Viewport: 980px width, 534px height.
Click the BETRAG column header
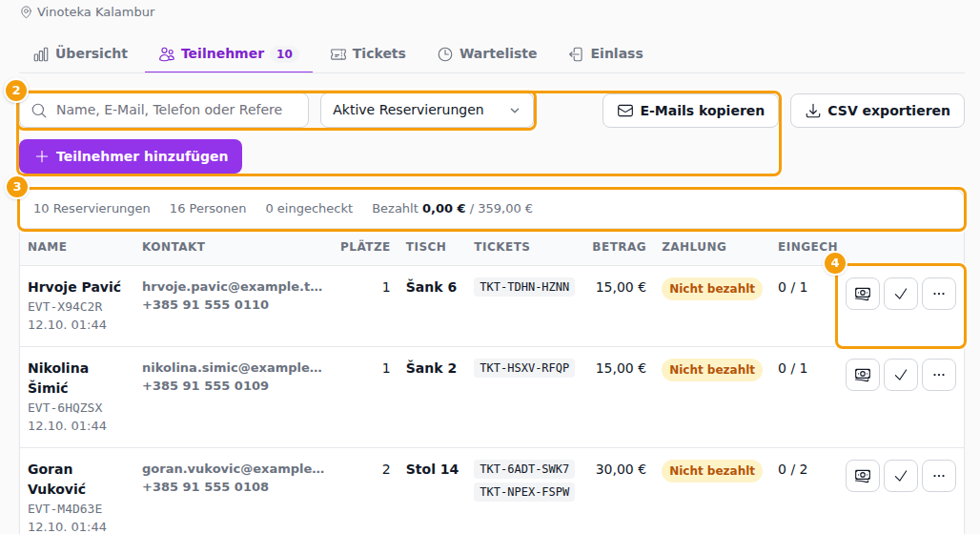(619, 247)
